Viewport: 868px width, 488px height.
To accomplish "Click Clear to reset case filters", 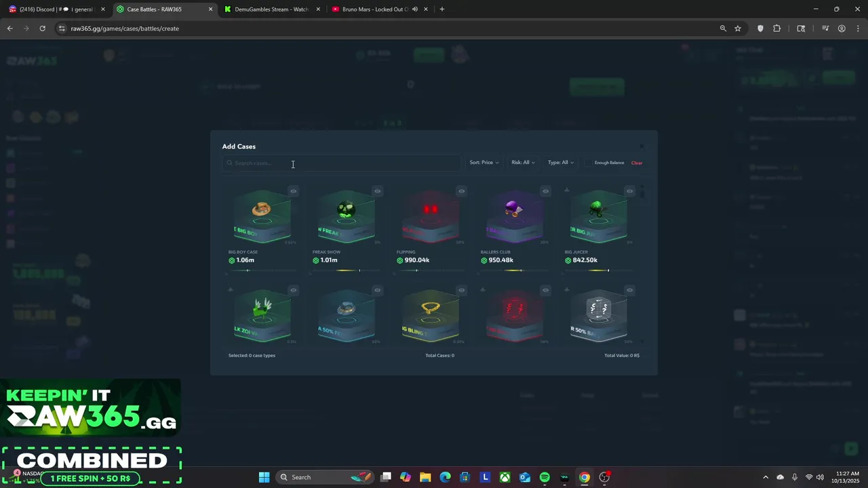I will (x=637, y=163).
